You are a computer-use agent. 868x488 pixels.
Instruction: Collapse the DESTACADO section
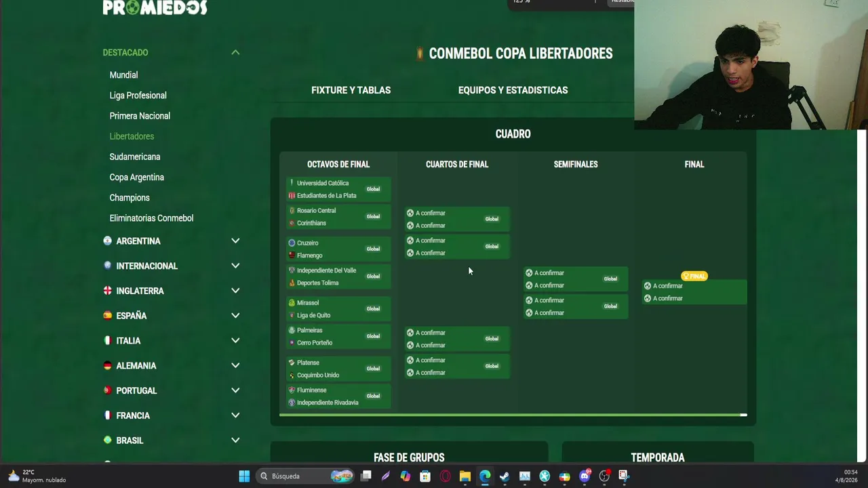235,52
